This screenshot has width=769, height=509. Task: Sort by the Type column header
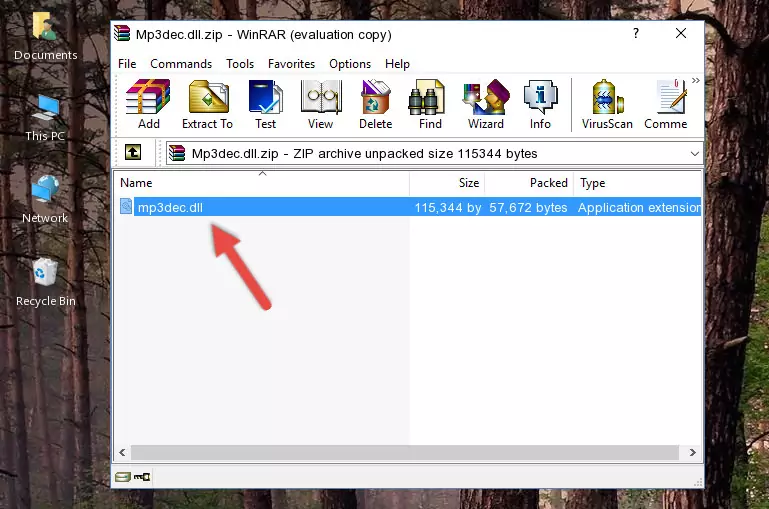638,183
